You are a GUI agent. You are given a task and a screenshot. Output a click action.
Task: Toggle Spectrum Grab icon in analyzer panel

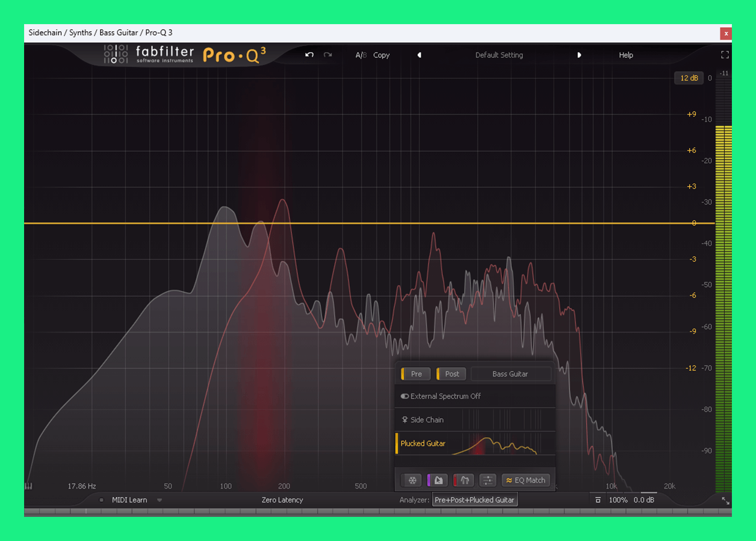coord(438,480)
